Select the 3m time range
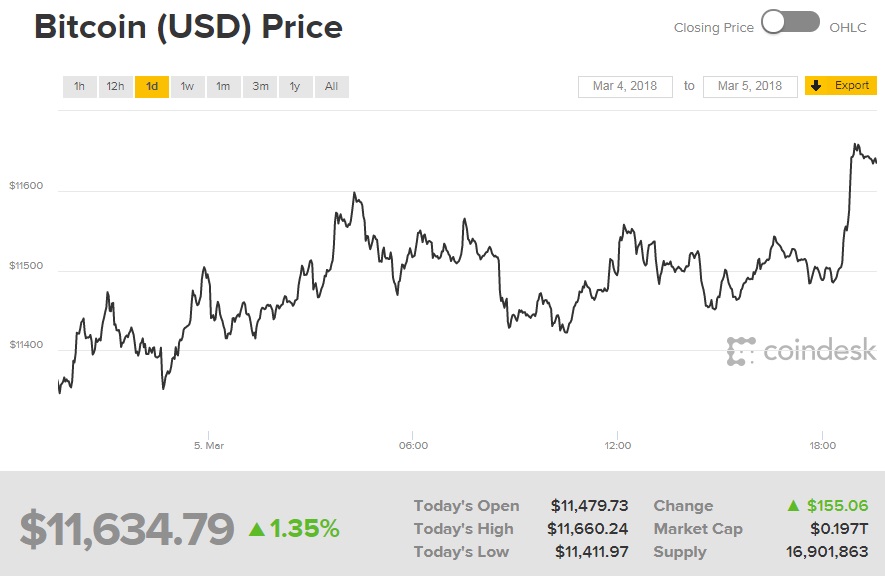This screenshot has height=576, width=885. pyautogui.click(x=259, y=86)
